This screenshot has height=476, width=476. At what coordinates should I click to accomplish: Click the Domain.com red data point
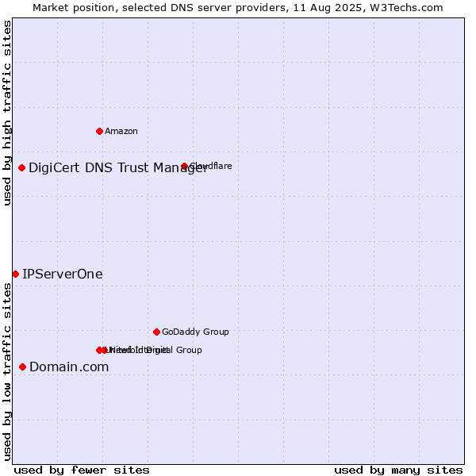22,367
